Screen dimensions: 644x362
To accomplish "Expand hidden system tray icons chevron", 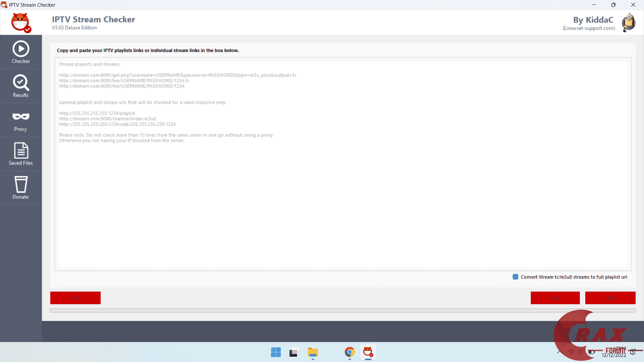I will click(559, 352).
